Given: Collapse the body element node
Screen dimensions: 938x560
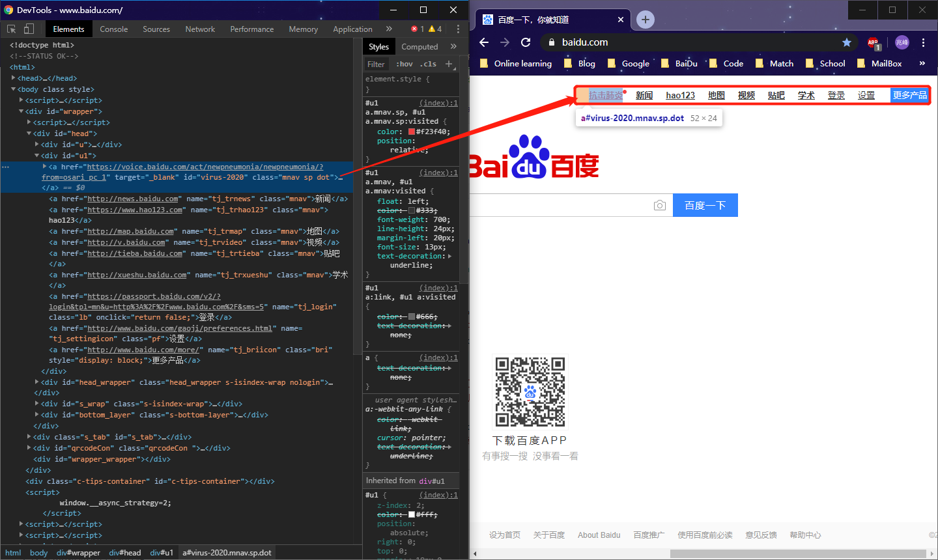Looking at the screenshot, I should pyautogui.click(x=14, y=89).
